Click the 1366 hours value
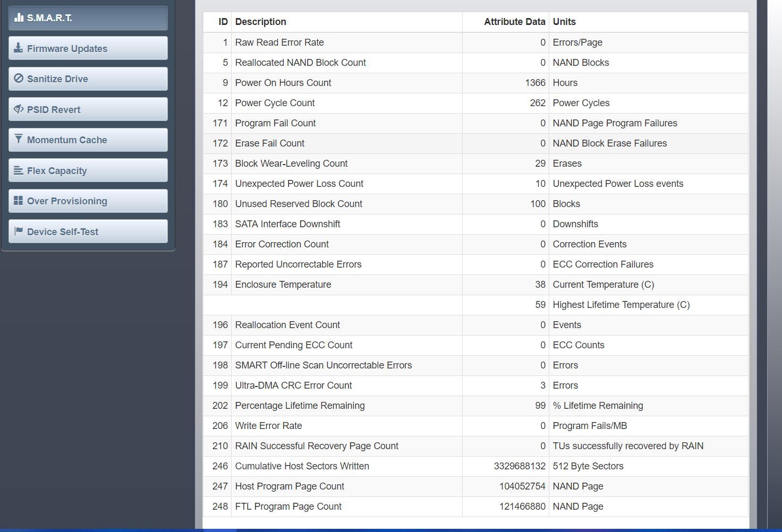Image resolution: width=782 pixels, height=532 pixels. [x=535, y=83]
